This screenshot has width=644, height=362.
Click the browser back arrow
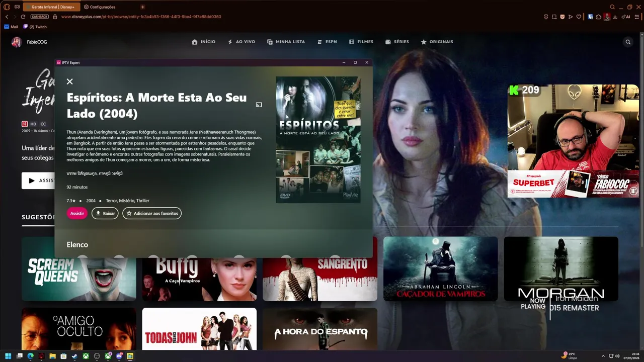[x=7, y=17]
